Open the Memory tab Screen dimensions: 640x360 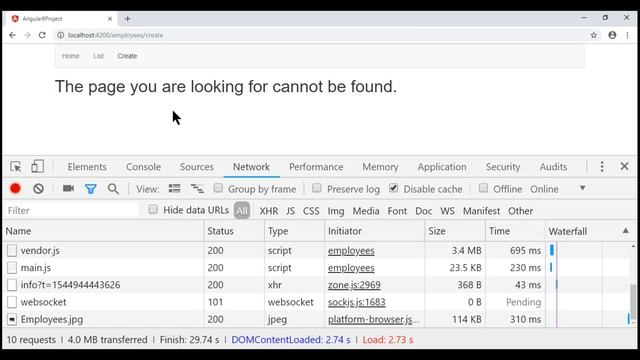[380, 167]
